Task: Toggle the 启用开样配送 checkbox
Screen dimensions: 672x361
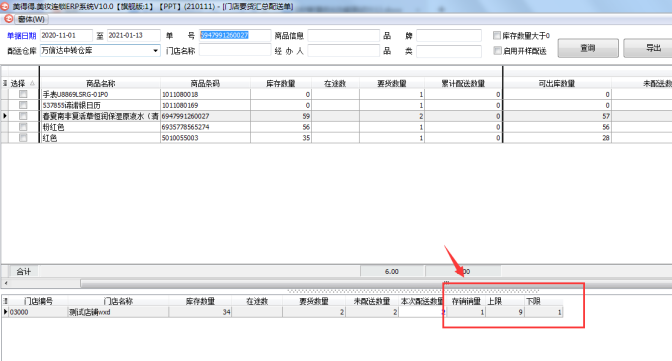Action: (x=497, y=51)
